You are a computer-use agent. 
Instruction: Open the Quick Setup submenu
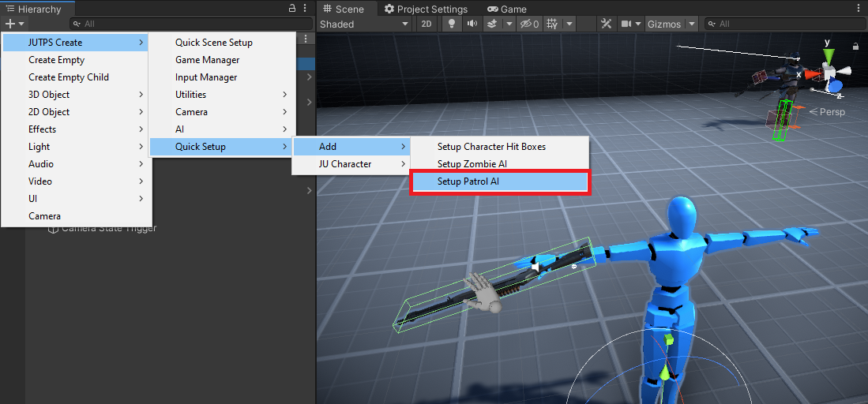(221, 147)
